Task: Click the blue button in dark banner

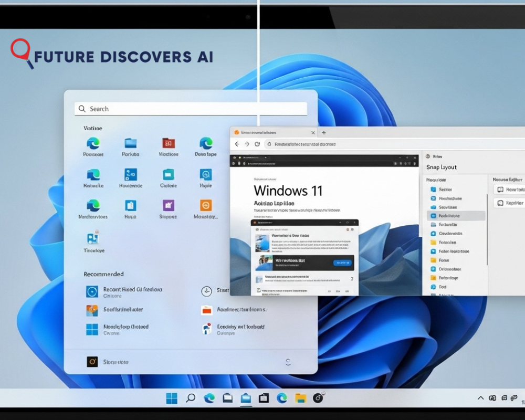Action: (342, 262)
